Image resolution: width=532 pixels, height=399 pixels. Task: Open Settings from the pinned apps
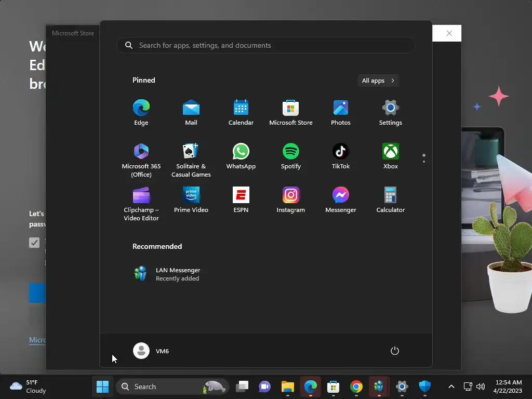pos(391,113)
